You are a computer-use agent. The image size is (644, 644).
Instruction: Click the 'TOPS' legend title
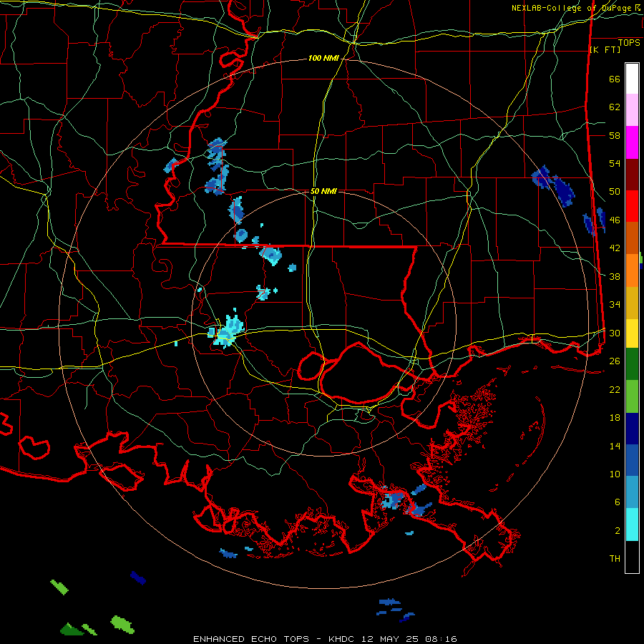pos(629,43)
